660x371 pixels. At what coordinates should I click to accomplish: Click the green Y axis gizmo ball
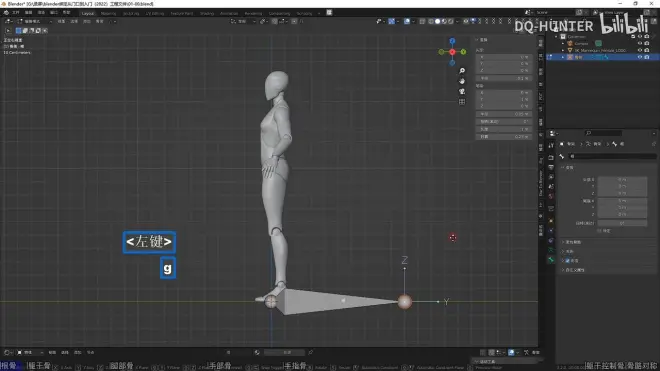coord(463,52)
